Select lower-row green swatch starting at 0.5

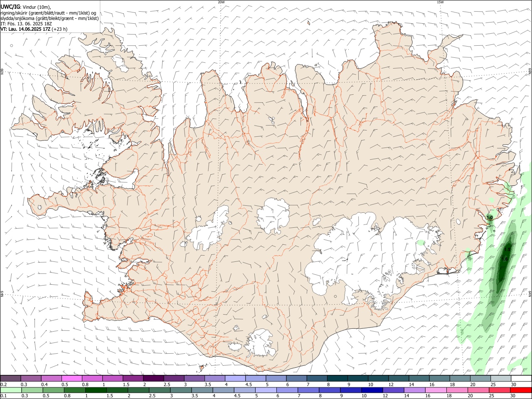click(x=53, y=390)
